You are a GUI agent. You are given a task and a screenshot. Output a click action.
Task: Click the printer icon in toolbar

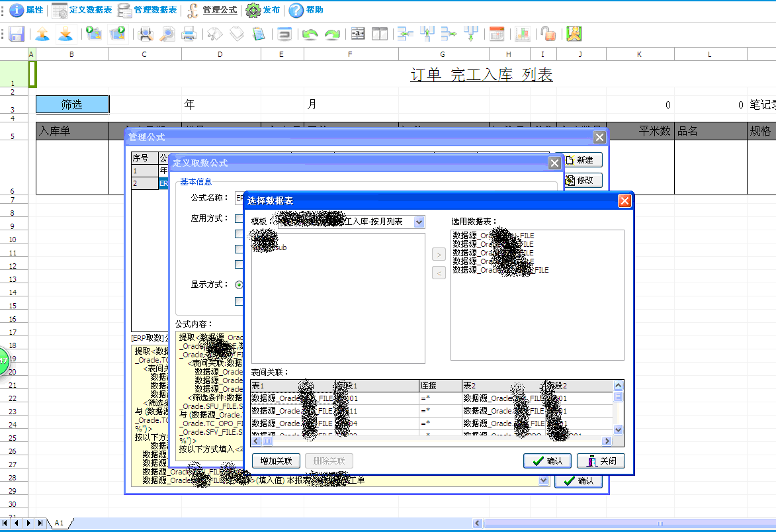[189, 34]
